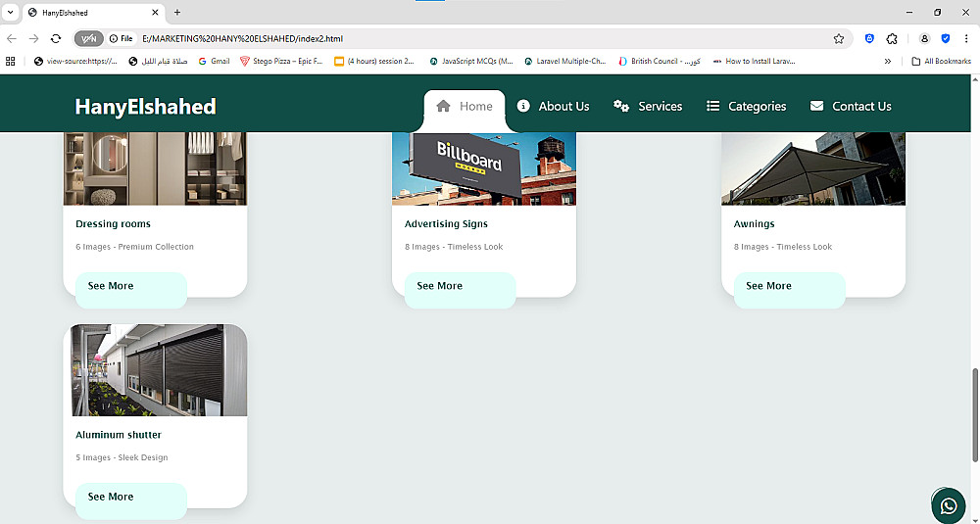
Task: Open the Bitwarden extension icon
Action: [x=869, y=39]
